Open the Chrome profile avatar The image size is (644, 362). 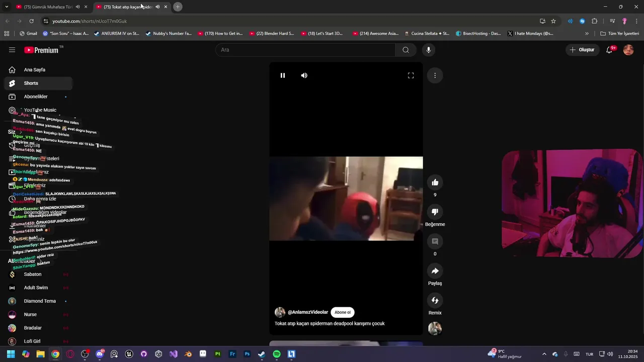click(624, 21)
